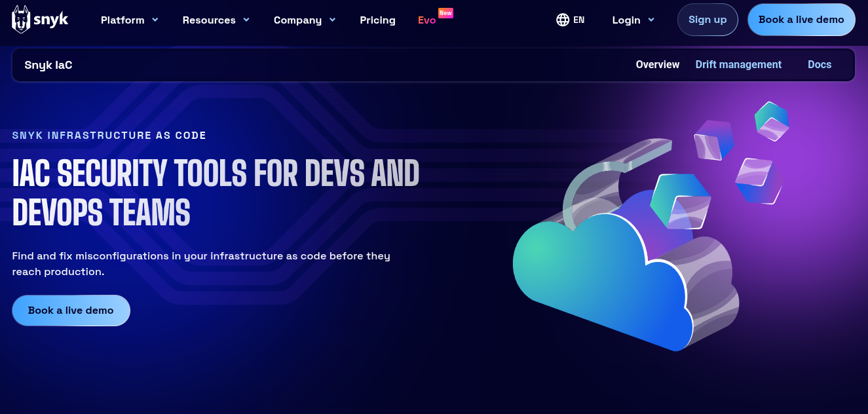The image size is (868, 414).
Task: Click the Sign up button
Action: point(708,20)
